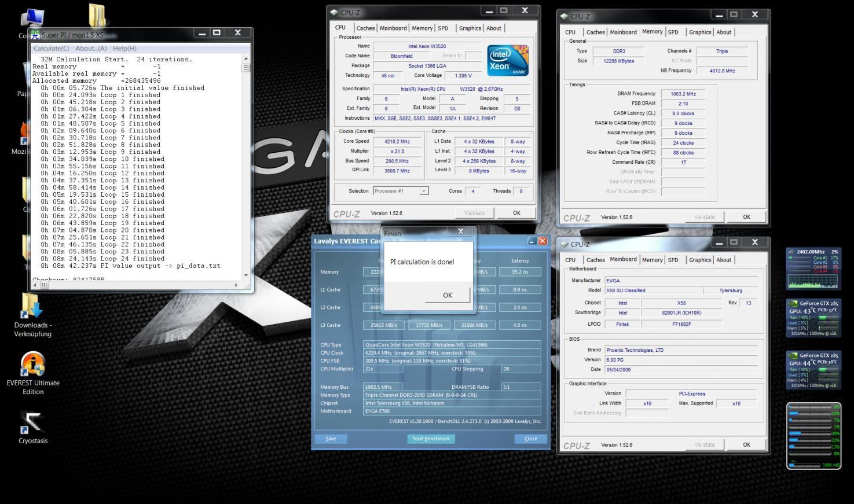
Task: Click the mainboard model field X58 SLI Classified
Action: pos(653,291)
